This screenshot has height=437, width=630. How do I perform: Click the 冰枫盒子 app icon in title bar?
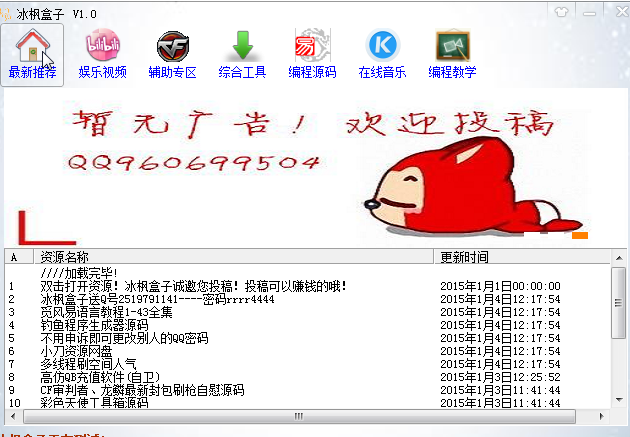point(6,14)
